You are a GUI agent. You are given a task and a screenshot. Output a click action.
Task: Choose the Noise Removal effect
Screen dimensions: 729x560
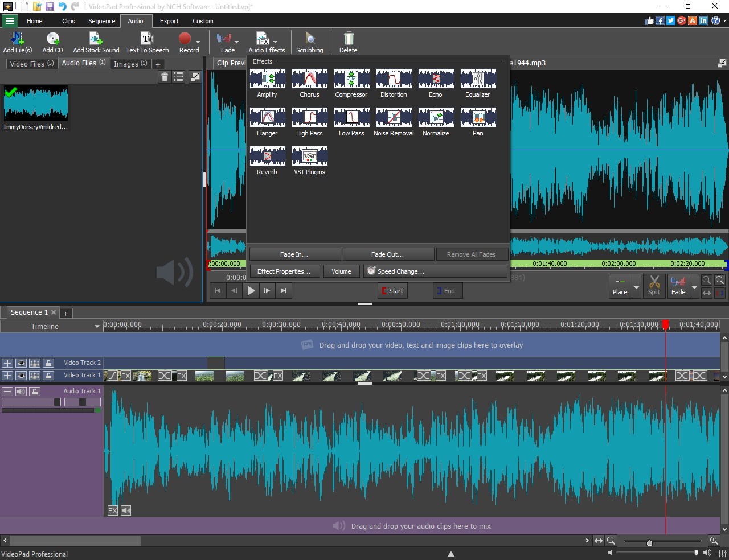pyautogui.click(x=394, y=121)
